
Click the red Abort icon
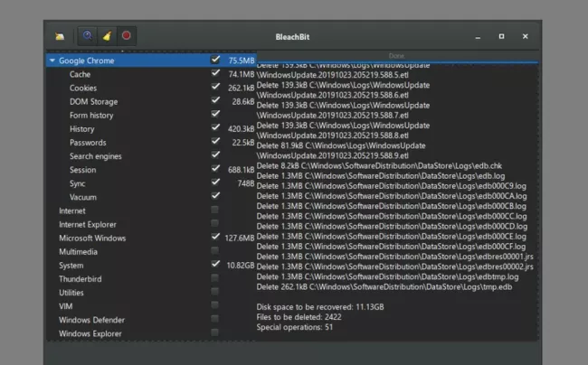tap(127, 35)
